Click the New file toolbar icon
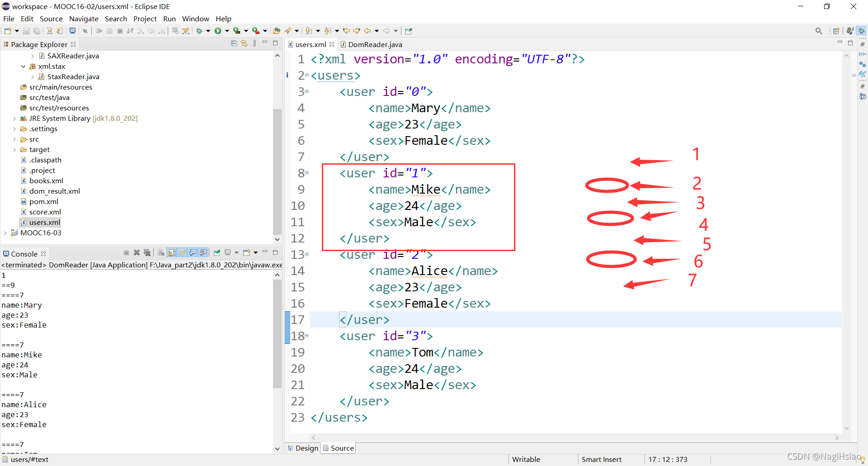The width and height of the screenshot is (868, 466). point(8,31)
